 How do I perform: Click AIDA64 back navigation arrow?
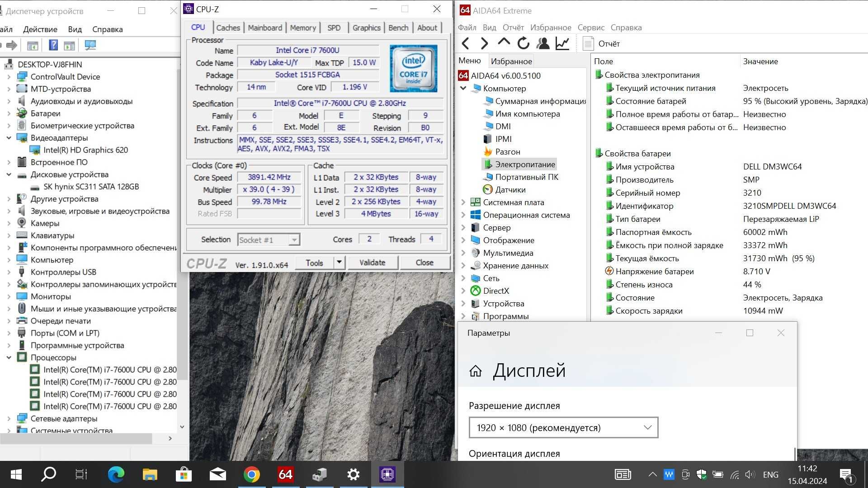click(467, 43)
